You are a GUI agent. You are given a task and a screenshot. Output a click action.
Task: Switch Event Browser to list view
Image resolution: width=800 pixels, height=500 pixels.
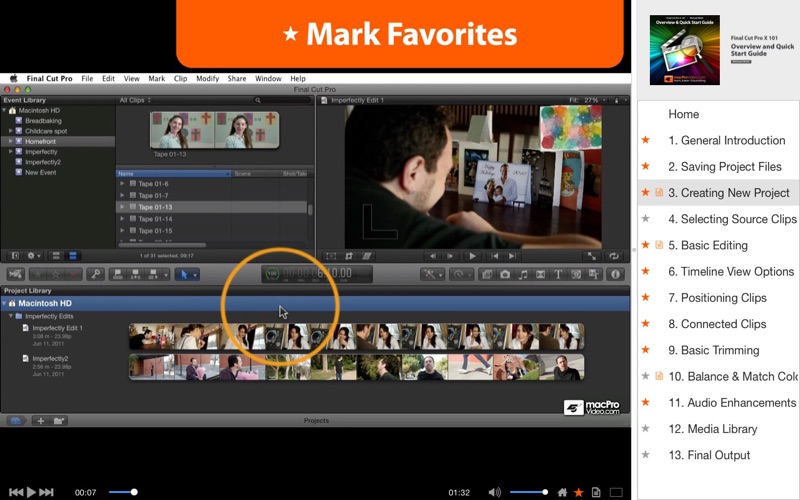[x=72, y=256]
